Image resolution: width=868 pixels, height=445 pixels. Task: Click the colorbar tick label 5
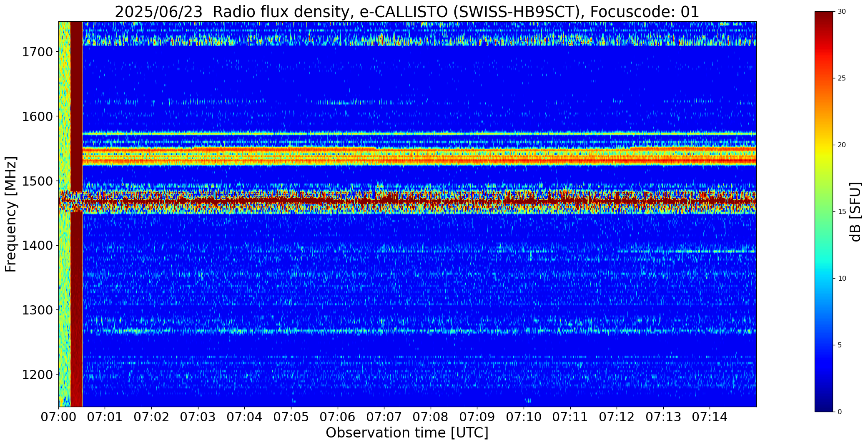[840, 345]
